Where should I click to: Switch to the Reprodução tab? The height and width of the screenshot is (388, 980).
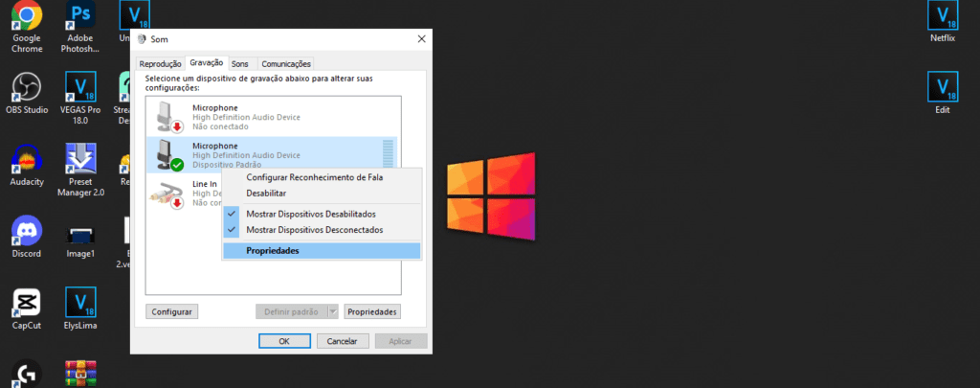160,64
